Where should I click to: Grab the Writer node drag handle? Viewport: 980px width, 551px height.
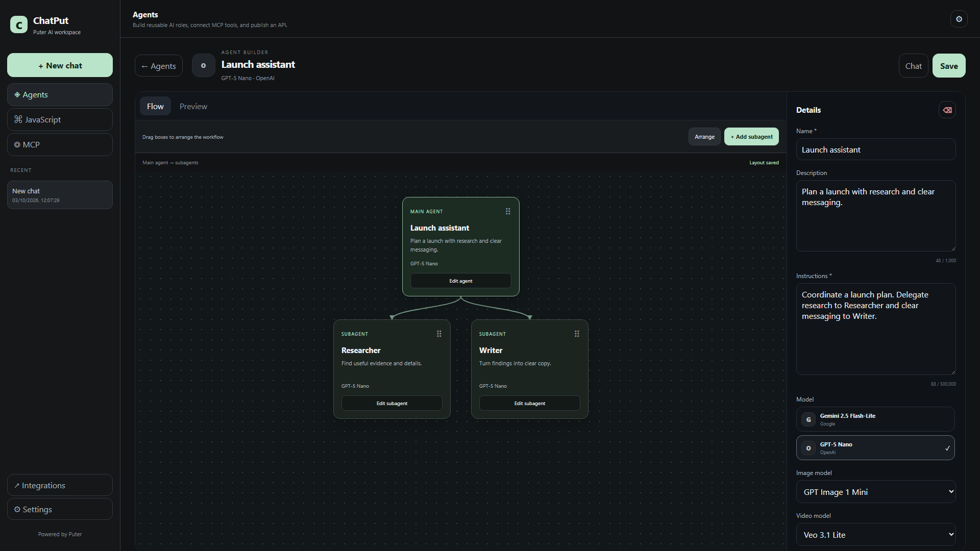(577, 334)
